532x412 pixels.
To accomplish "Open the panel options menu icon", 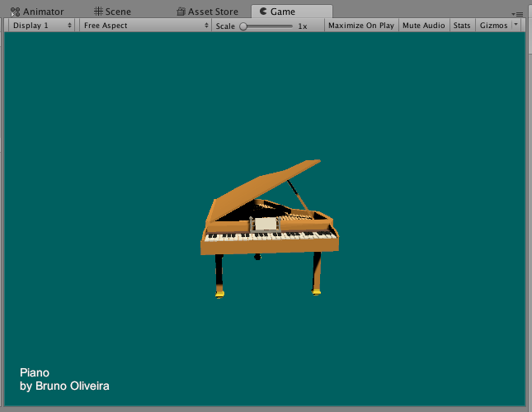I will [517, 14].
